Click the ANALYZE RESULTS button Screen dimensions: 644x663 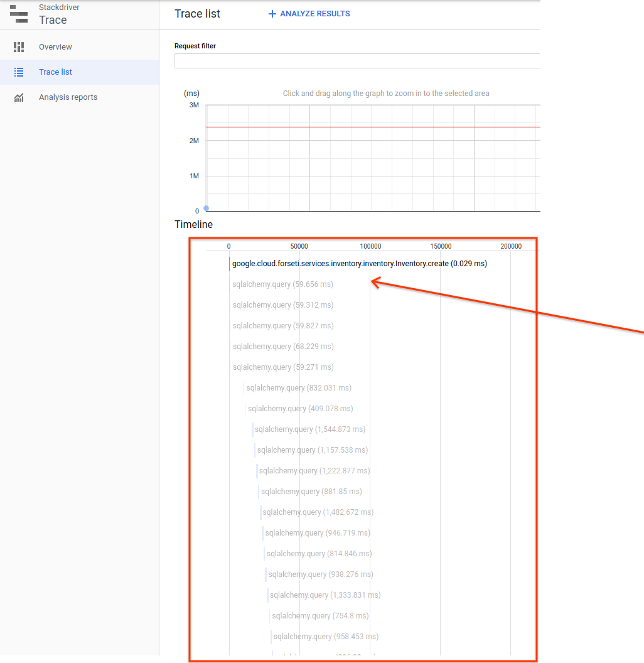(309, 14)
